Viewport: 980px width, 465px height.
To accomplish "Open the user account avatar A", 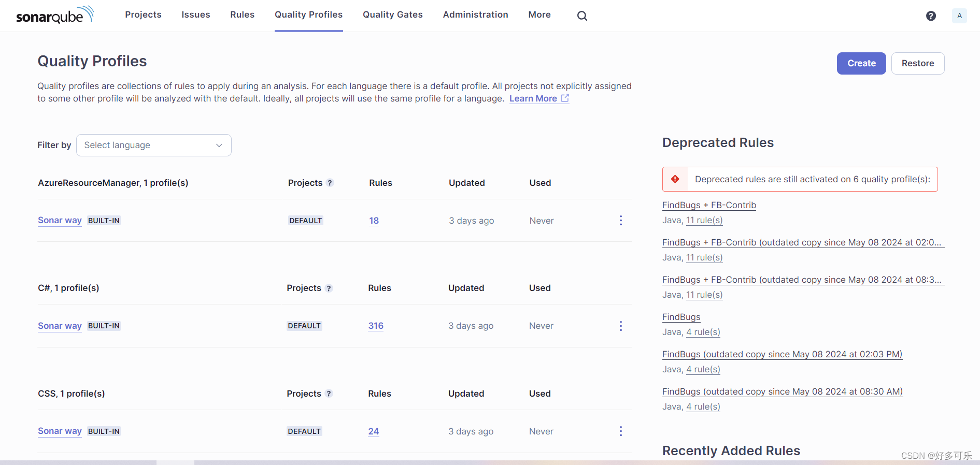I will [959, 16].
